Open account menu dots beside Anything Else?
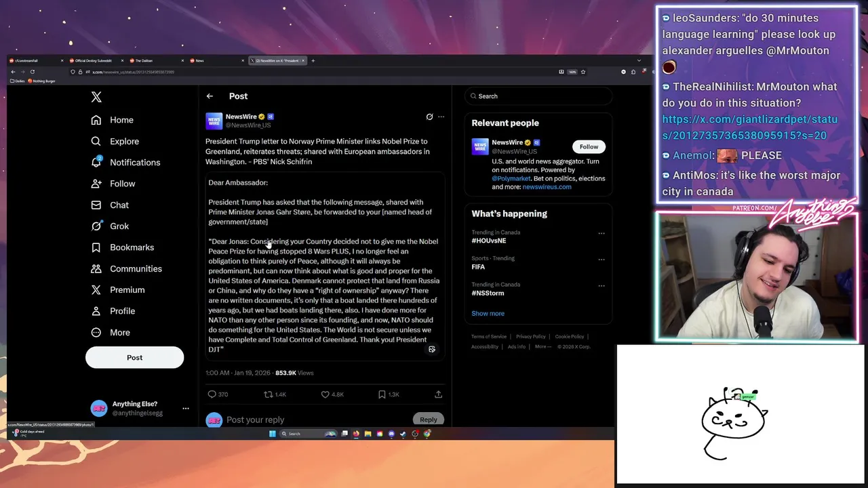868x488 pixels. [186, 409]
